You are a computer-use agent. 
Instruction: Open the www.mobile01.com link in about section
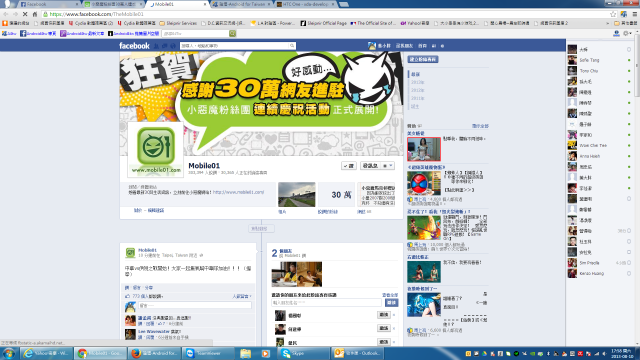(238, 192)
